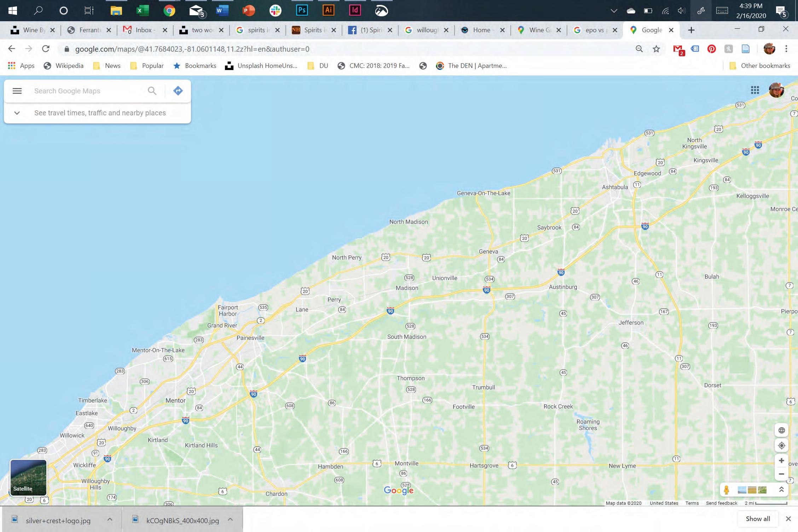Zoom in with the plus button

(x=782, y=461)
